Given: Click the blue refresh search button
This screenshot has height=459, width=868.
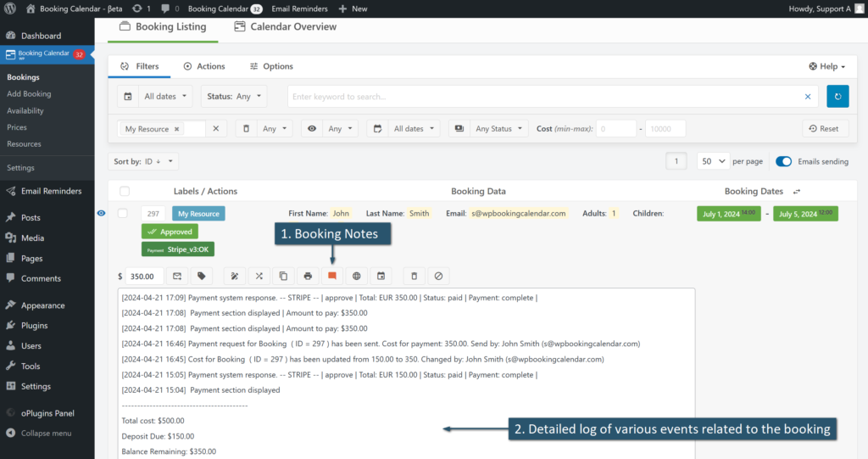Looking at the screenshot, I should tap(837, 97).
